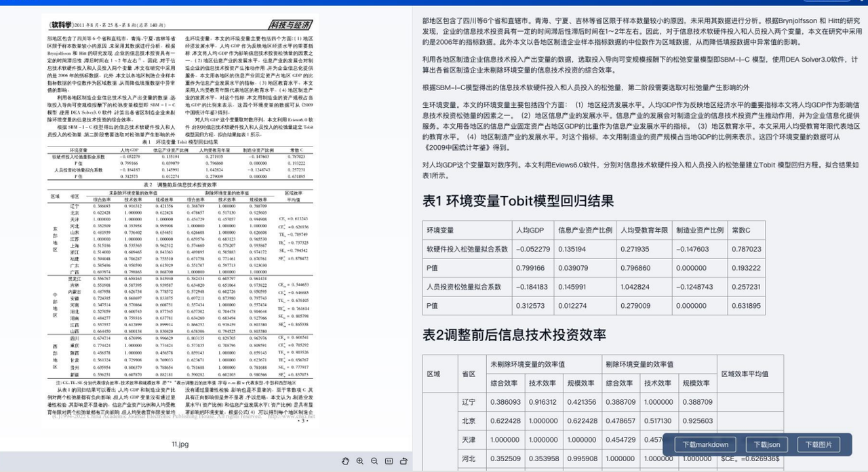Click value -0.052279 in table 1

(533, 249)
